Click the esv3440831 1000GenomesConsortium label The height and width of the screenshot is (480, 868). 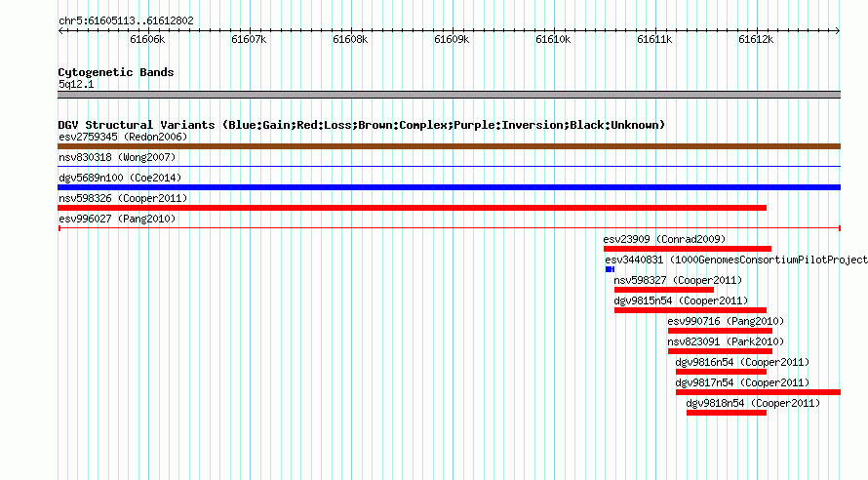[x=736, y=260]
